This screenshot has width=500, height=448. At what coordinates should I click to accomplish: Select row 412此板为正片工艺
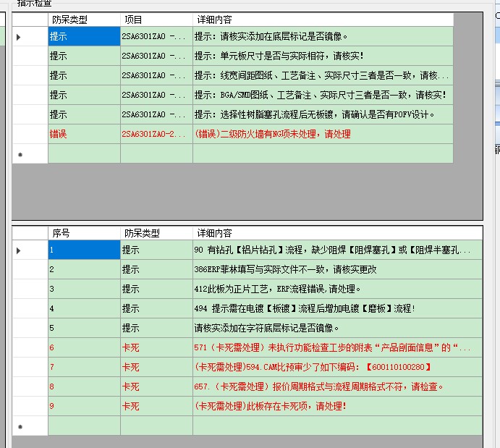[337, 289]
